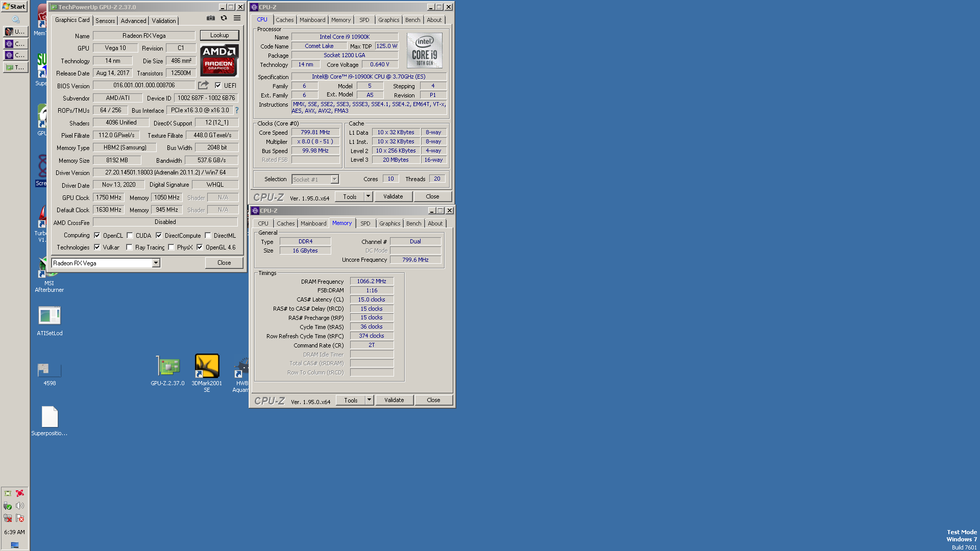Click the DRAM Frequency 1066.2 MHz value
Image resolution: width=980 pixels, height=551 pixels.
click(372, 281)
